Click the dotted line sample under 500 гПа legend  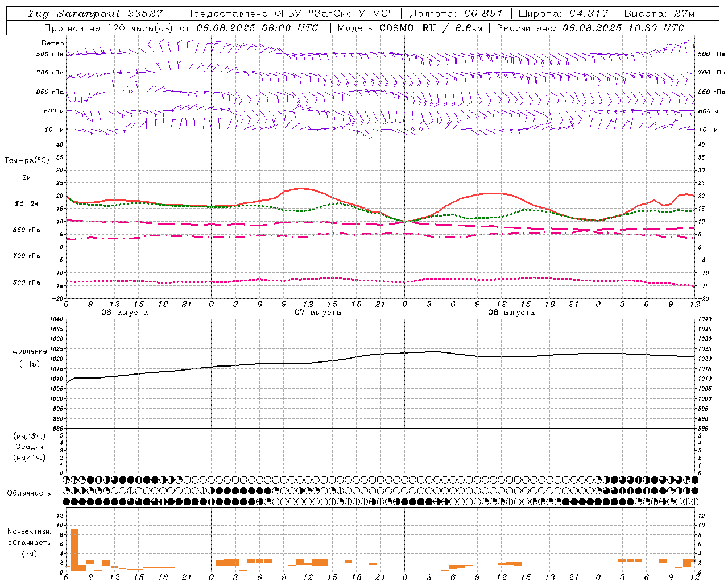click(26, 289)
